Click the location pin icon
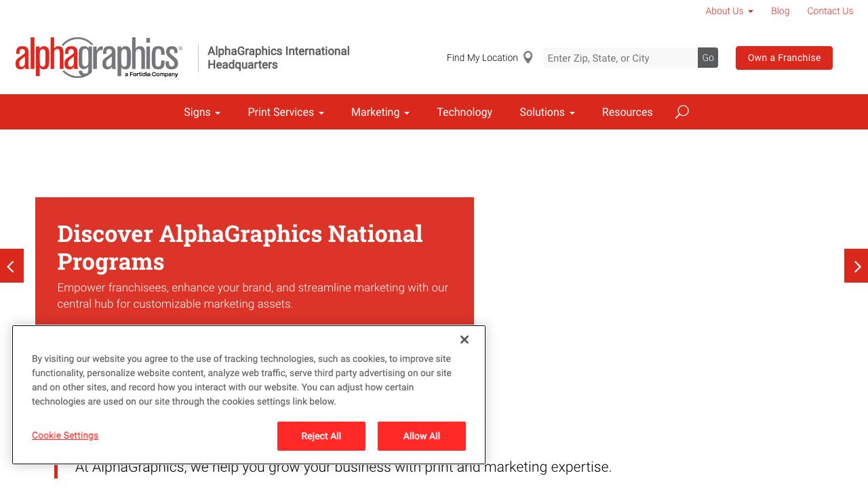Image resolution: width=868 pixels, height=488 pixels. pyautogui.click(x=528, y=58)
